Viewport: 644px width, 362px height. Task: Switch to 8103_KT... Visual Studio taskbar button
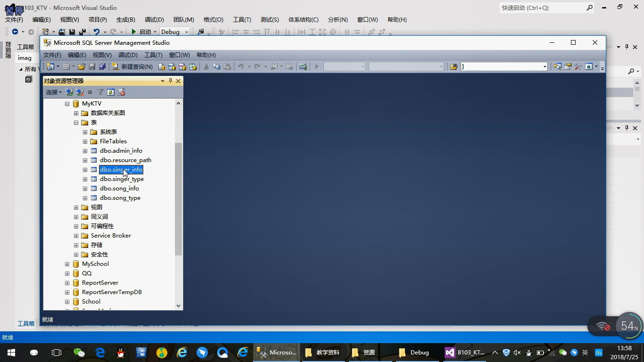pos(466,352)
